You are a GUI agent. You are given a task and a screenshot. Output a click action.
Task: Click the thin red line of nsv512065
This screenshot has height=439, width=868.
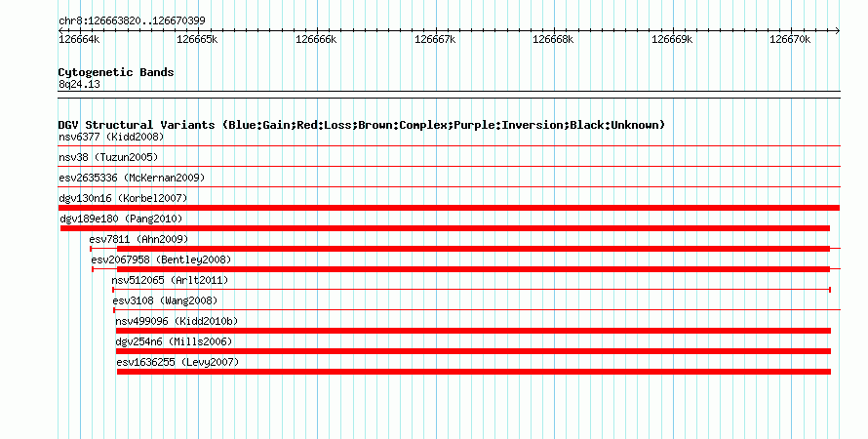pyautogui.click(x=472, y=290)
